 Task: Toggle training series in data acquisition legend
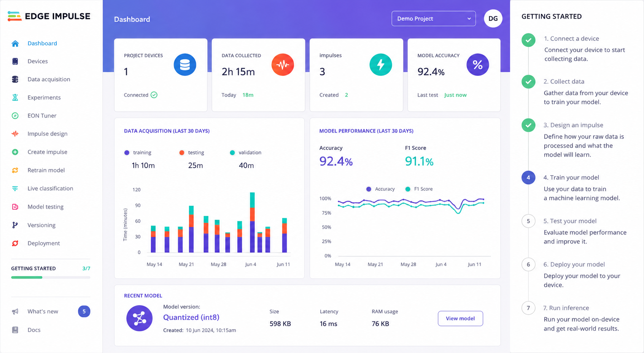coord(138,153)
